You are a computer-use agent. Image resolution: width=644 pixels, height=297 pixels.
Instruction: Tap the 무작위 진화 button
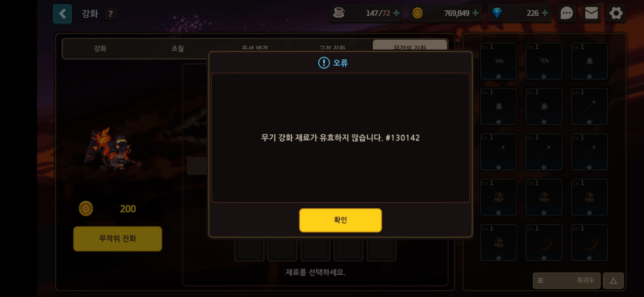click(118, 238)
